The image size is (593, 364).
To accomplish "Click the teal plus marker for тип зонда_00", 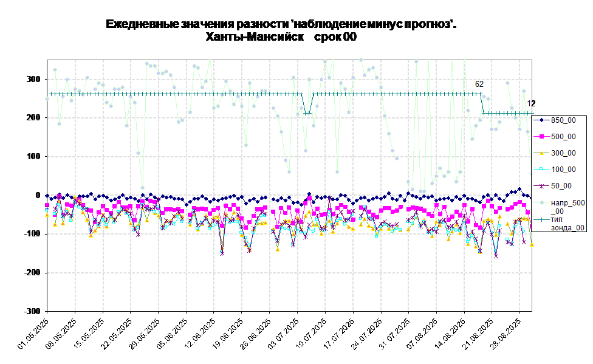I will pyautogui.click(x=541, y=219).
